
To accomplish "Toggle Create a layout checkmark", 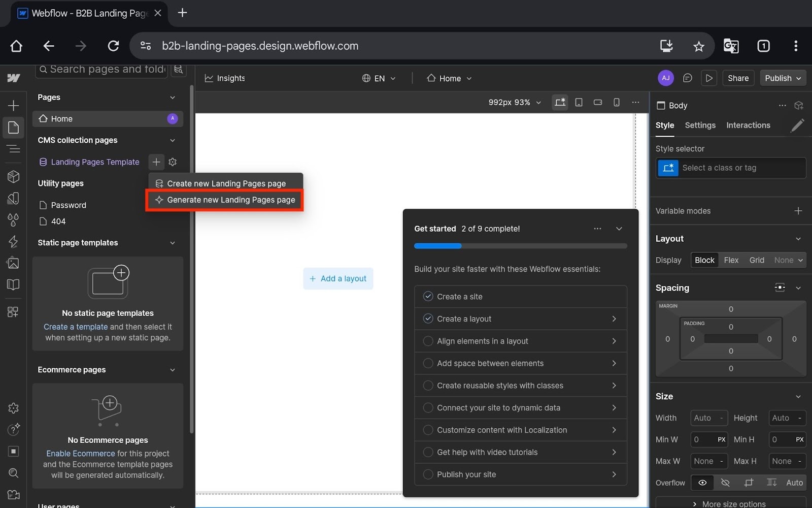I will point(428,319).
